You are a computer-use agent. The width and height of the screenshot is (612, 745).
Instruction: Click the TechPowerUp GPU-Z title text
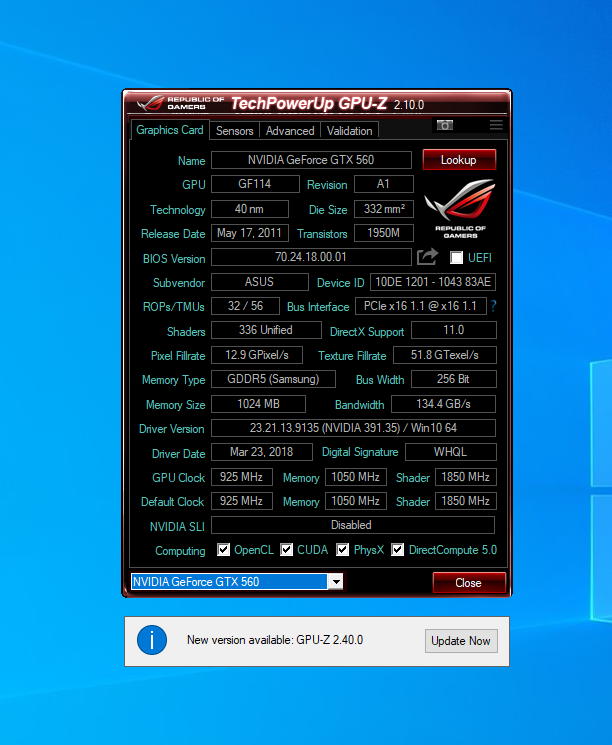click(309, 103)
